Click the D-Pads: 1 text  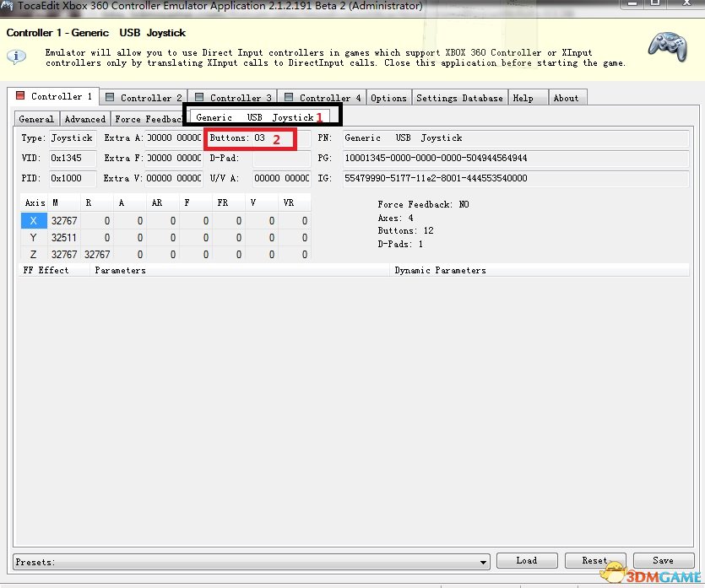click(400, 244)
